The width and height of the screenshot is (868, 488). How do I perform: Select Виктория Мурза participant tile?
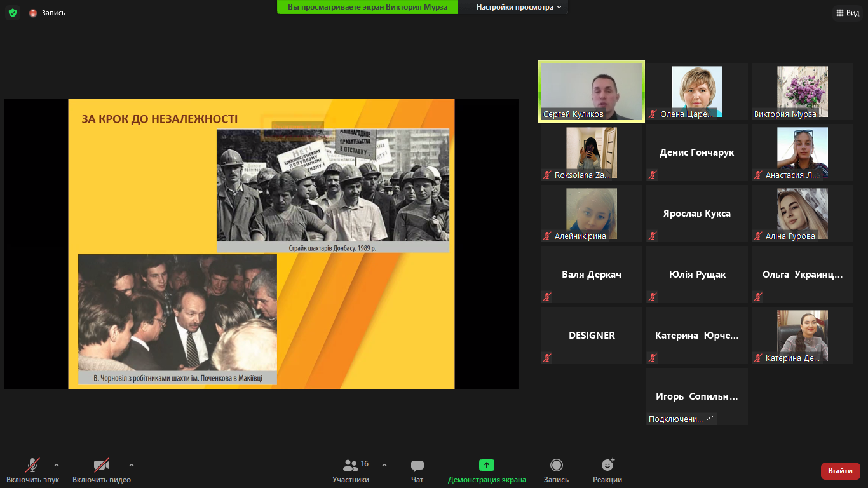point(802,91)
